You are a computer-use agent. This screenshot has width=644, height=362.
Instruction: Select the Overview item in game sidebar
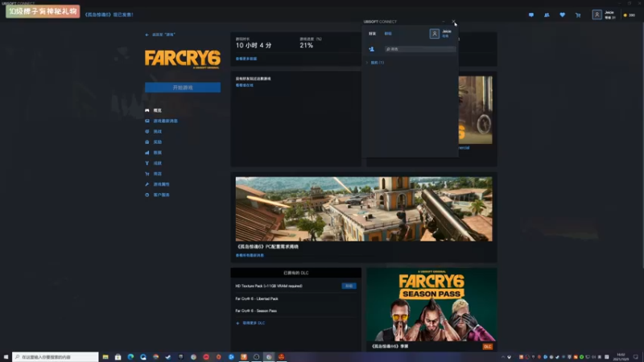click(x=157, y=110)
